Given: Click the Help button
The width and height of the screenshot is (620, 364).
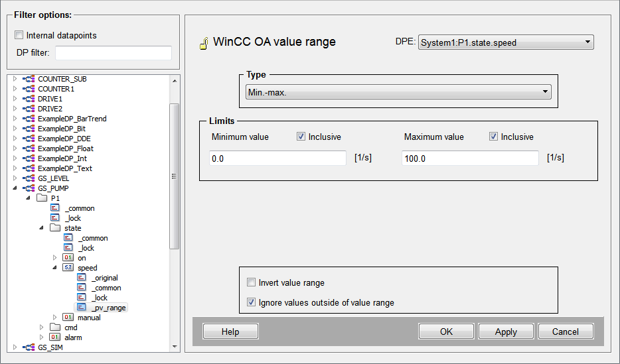Looking at the screenshot, I should tap(230, 332).
